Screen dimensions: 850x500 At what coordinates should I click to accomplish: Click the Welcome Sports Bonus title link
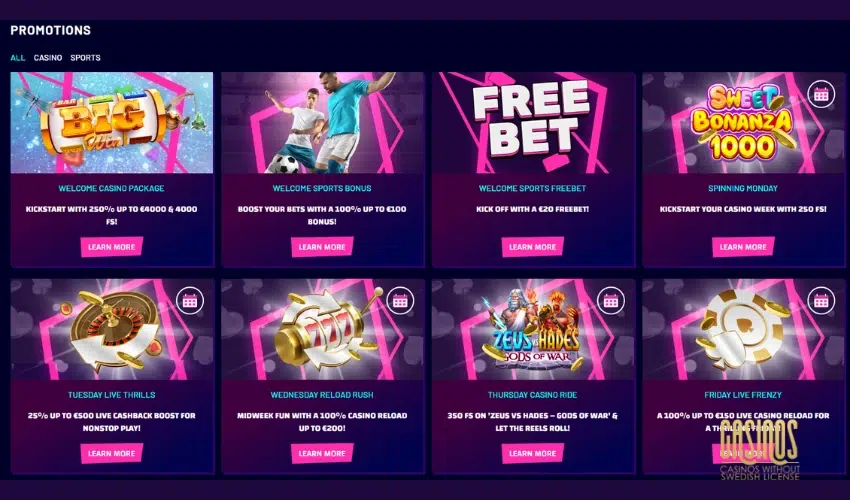pos(322,188)
